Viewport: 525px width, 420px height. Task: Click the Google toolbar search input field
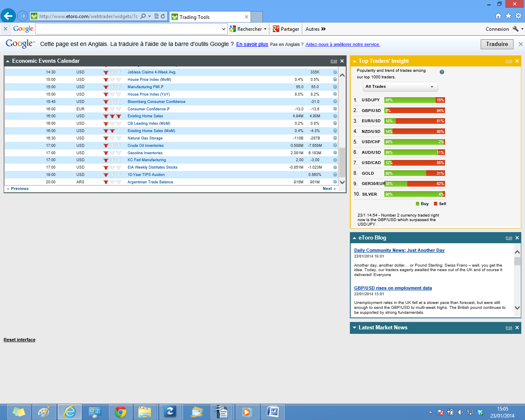128,29
